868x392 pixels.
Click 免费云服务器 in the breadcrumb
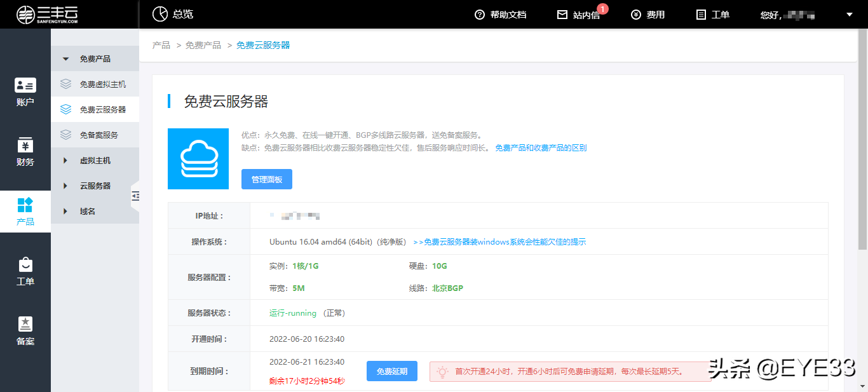coord(263,45)
